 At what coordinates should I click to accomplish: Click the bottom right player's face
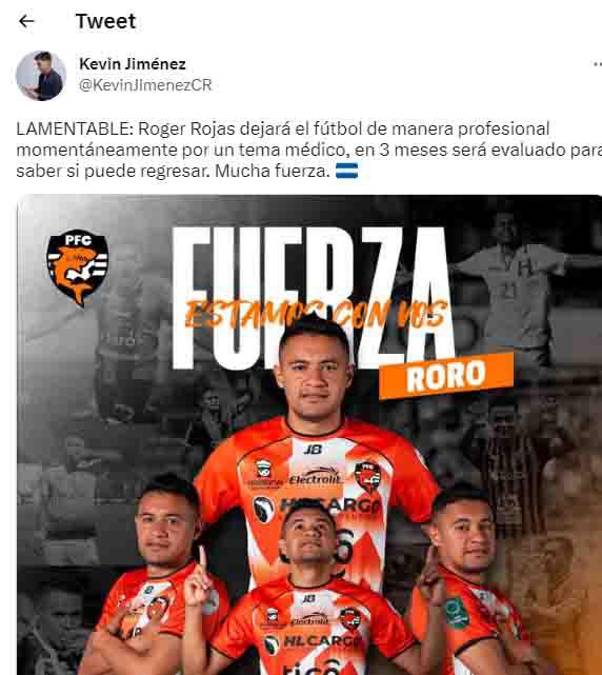pyautogui.click(x=465, y=536)
